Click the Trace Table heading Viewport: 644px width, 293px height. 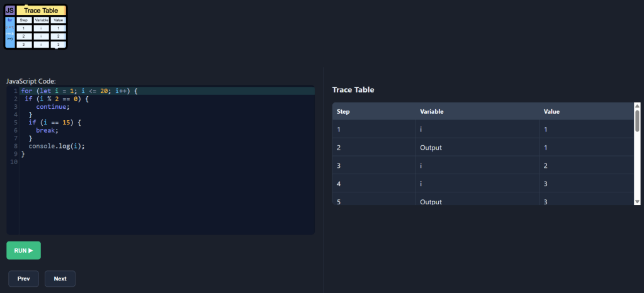(353, 90)
